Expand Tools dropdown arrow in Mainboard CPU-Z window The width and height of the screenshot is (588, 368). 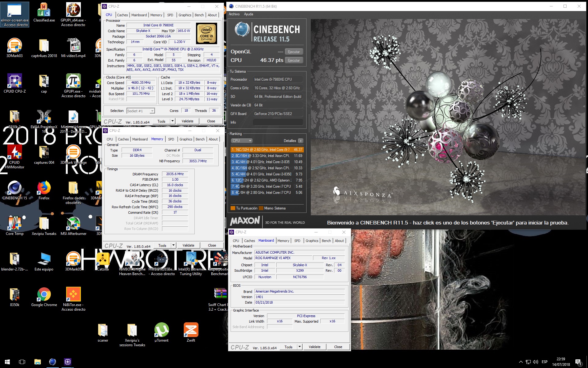[x=300, y=347]
